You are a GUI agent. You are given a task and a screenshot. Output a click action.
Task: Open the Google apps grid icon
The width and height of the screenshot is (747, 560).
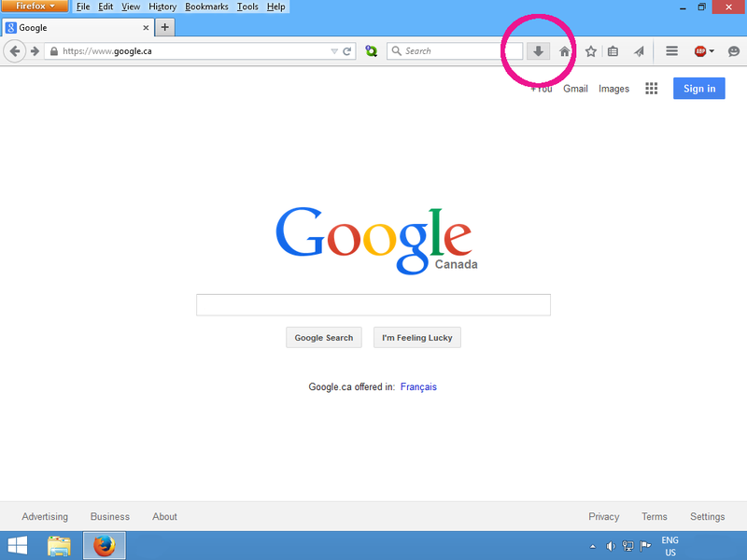(651, 89)
